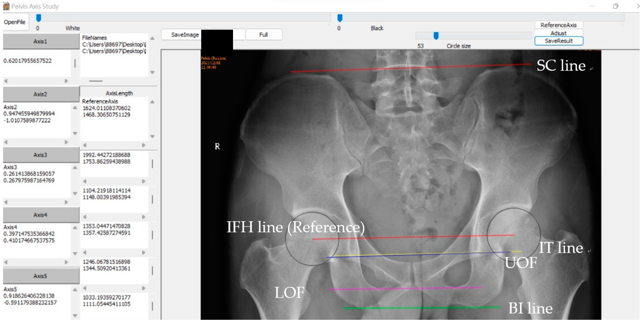Click the first file path in FileNames
Viewport: 644px width, 324px height.
(114, 45)
